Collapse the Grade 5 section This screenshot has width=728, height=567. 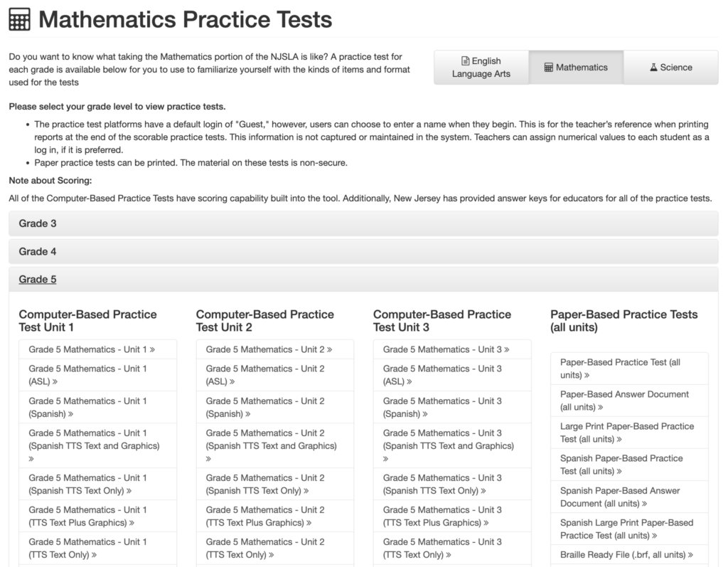coord(38,280)
